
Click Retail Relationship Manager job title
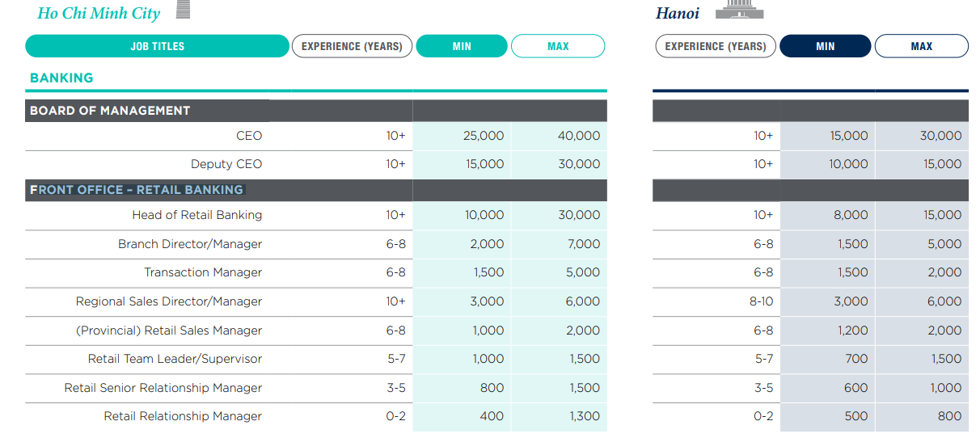pyautogui.click(x=183, y=416)
